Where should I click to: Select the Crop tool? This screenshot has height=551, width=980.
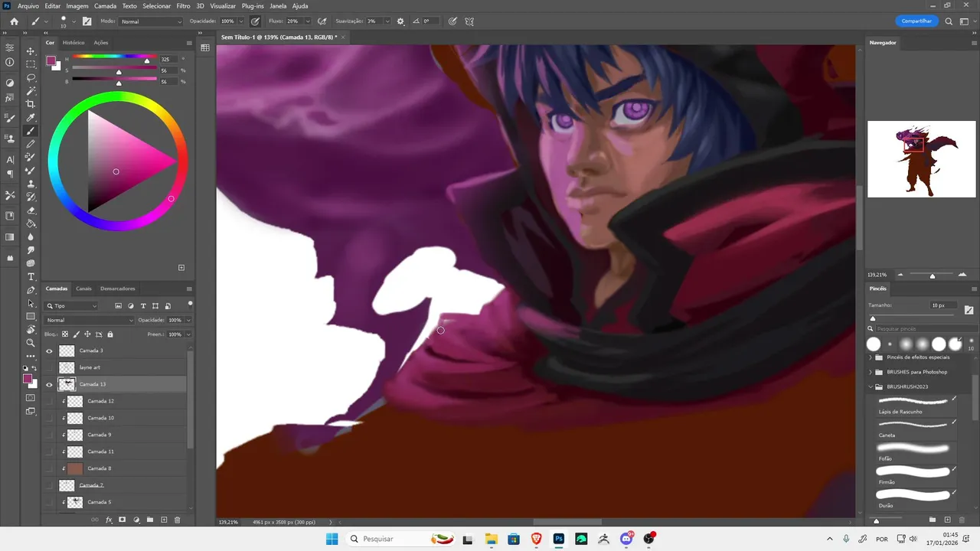(31, 104)
